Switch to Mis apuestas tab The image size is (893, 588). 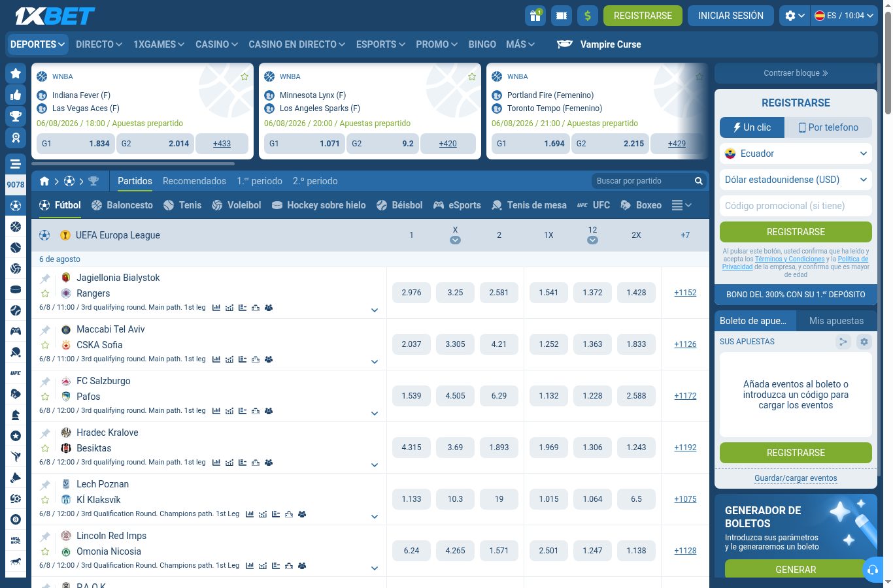(836, 321)
